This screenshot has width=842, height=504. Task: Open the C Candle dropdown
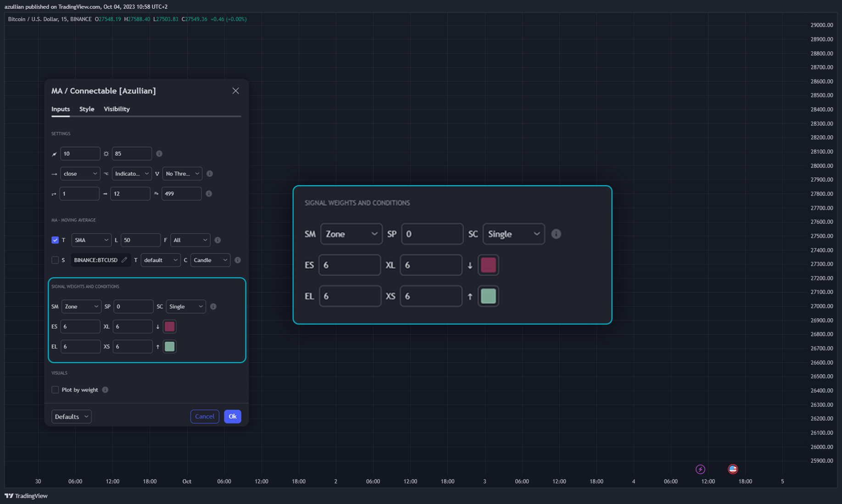point(210,260)
